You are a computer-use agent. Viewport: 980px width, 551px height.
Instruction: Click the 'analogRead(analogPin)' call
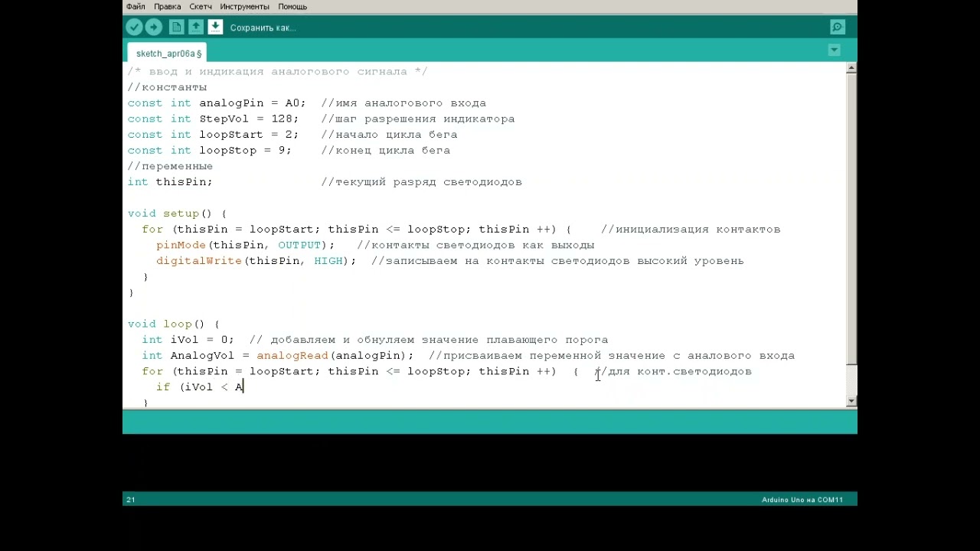331,355
